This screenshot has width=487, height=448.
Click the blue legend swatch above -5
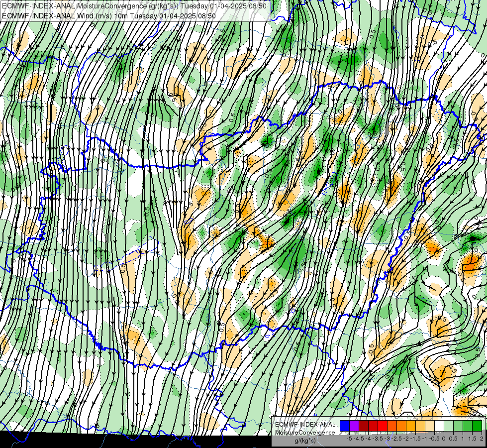[345, 426]
